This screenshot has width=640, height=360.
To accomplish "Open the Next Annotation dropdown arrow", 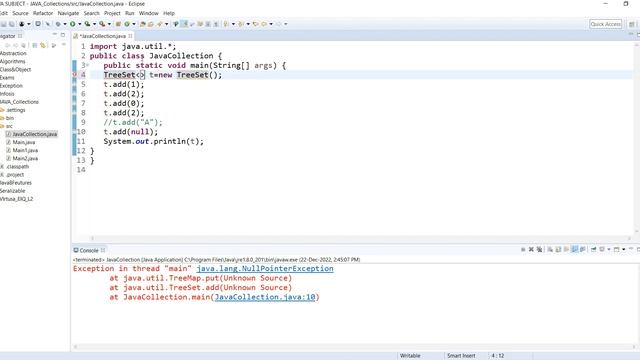I will pos(233,24).
